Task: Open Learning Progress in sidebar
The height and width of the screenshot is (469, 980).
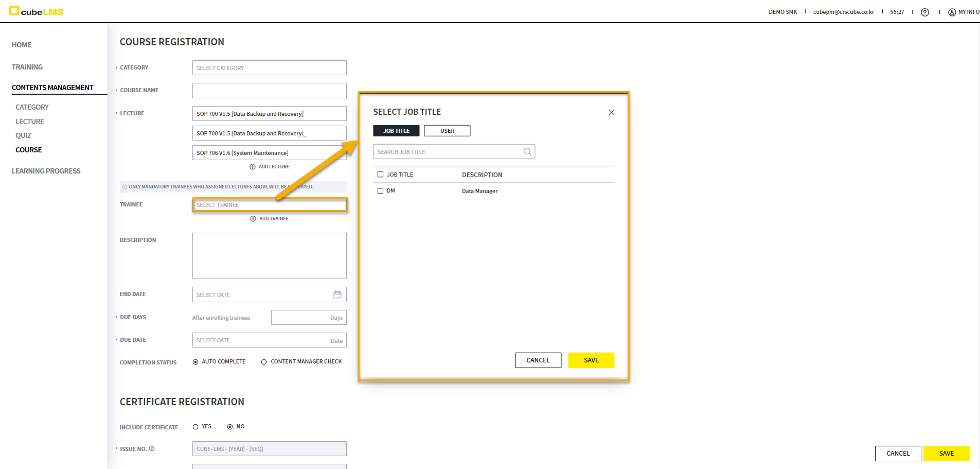Action: [x=46, y=171]
